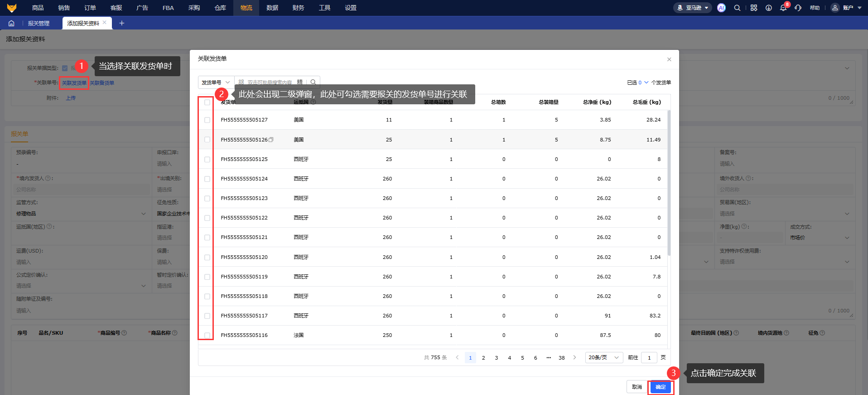Switch to the 报关管理 tab
This screenshot has height=395, width=868.
39,23
